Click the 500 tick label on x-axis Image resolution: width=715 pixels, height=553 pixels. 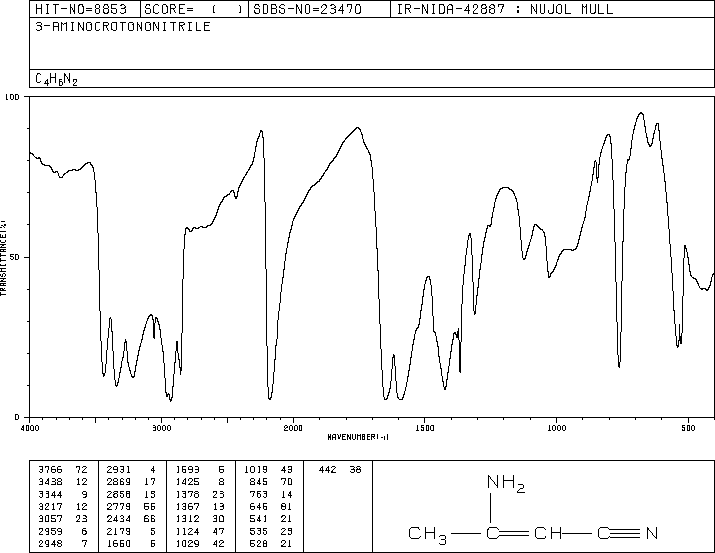(x=688, y=428)
